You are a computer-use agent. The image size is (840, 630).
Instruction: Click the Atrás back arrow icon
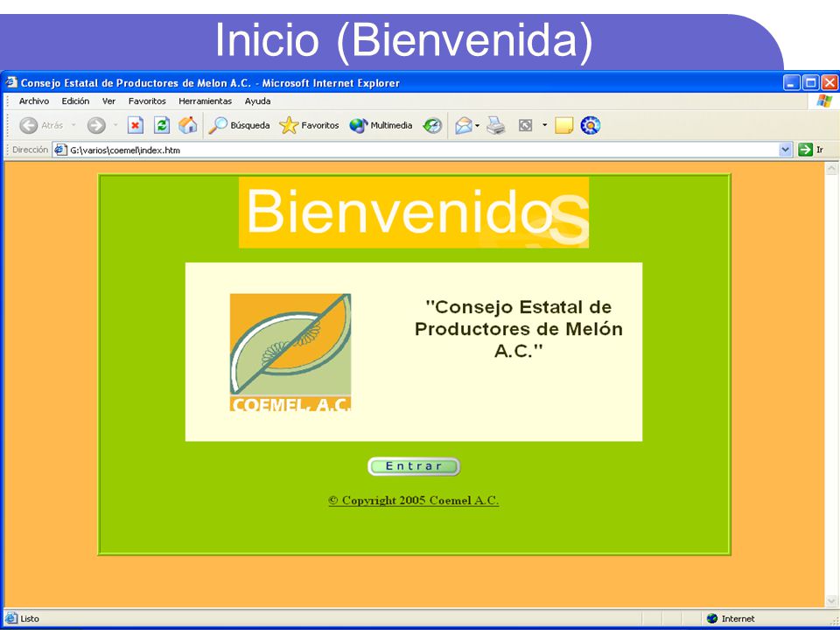pos(28,125)
